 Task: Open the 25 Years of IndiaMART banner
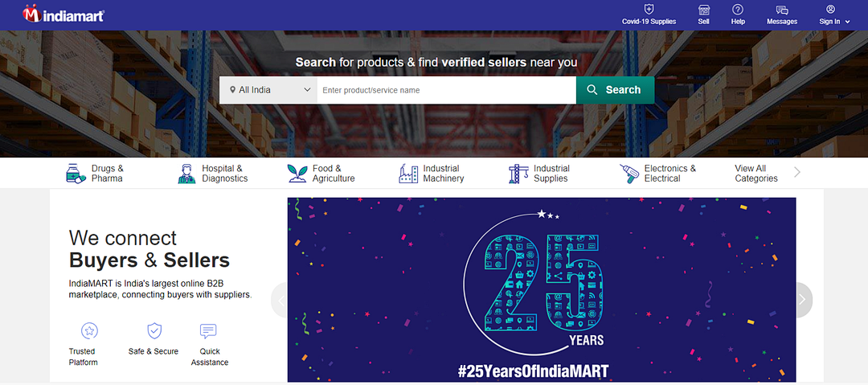(541, 289)
